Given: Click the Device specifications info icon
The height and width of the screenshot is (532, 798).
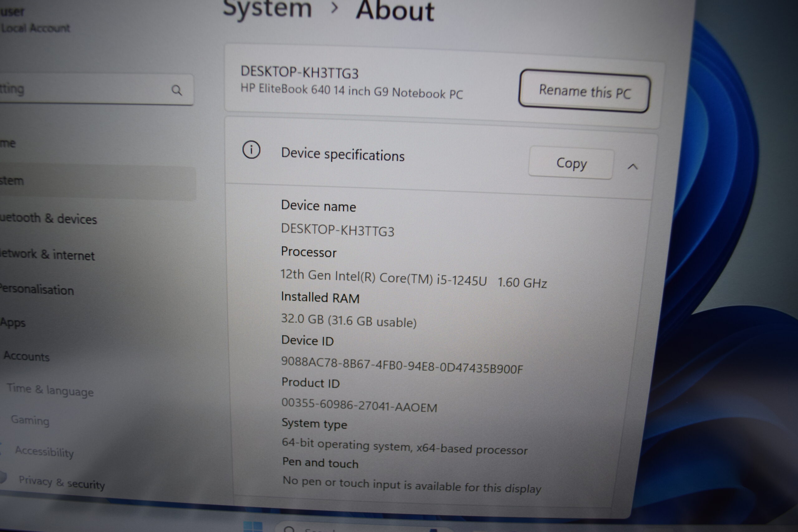Looking at the screenshot, I should coord(251,150).
